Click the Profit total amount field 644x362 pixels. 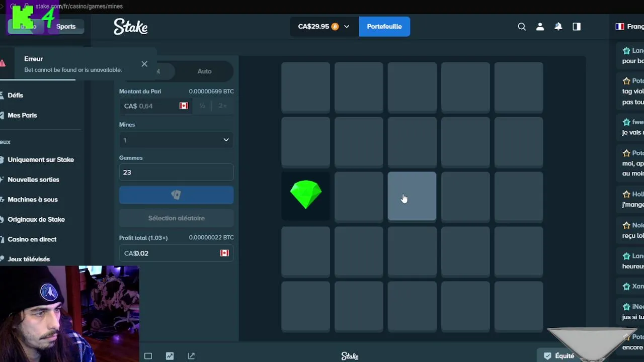tap(176, 253)
